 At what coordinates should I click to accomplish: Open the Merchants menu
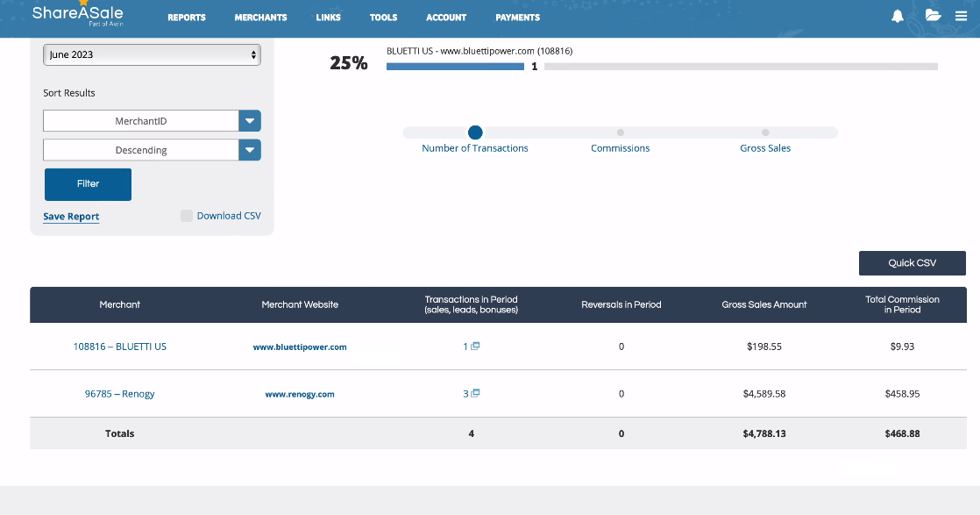(x=260, y=18)
